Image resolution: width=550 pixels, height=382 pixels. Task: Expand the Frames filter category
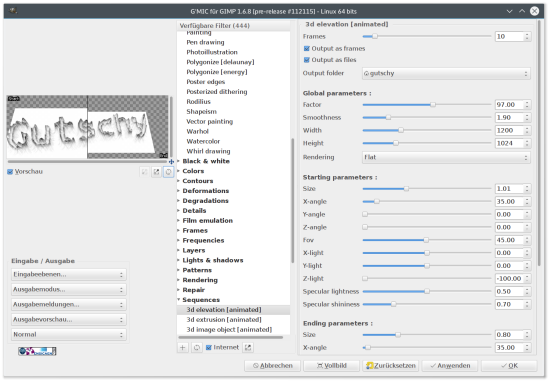179,231
